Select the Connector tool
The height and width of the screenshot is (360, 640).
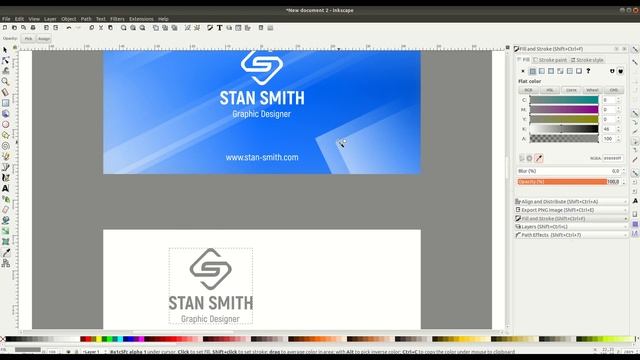[x=5, y=263]
